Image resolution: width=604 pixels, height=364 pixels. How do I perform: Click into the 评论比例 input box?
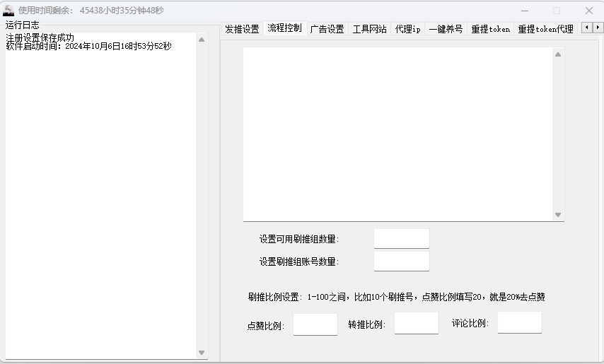pyautogui.click(x=519, y=322)
